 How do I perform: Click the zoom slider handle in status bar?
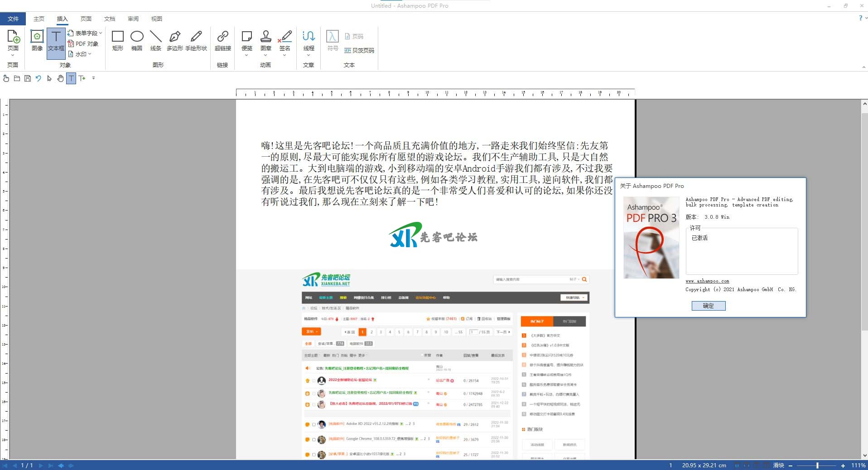click(x=817, y=465)
